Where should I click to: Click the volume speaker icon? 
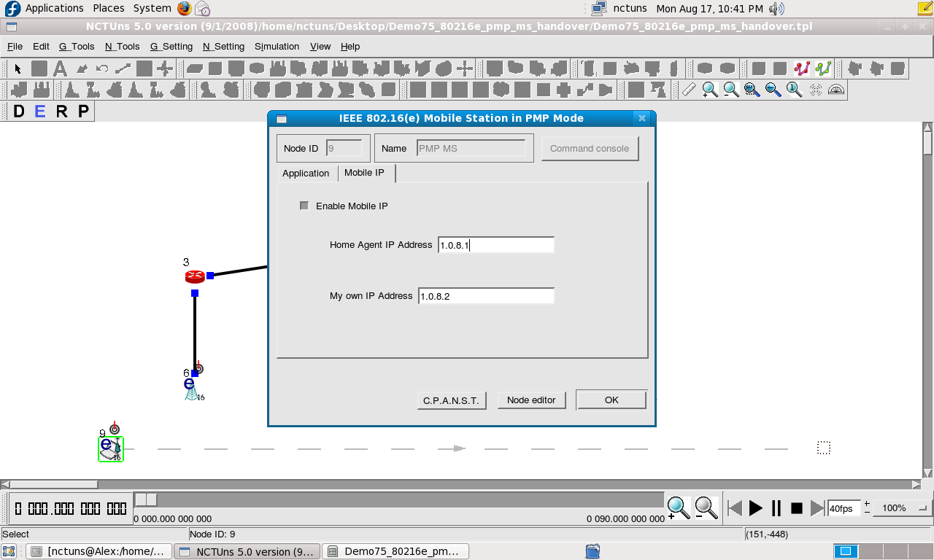[x=777, y=9]
